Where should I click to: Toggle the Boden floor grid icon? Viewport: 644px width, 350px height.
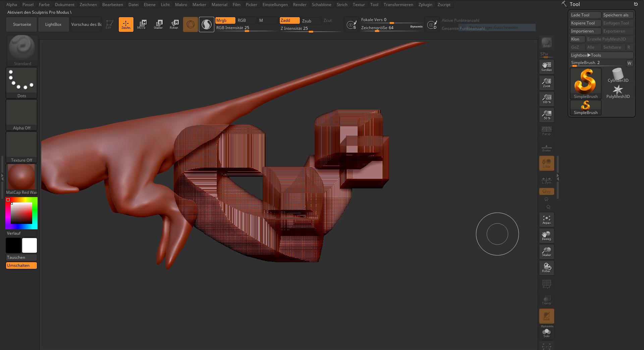coord(547,148)
